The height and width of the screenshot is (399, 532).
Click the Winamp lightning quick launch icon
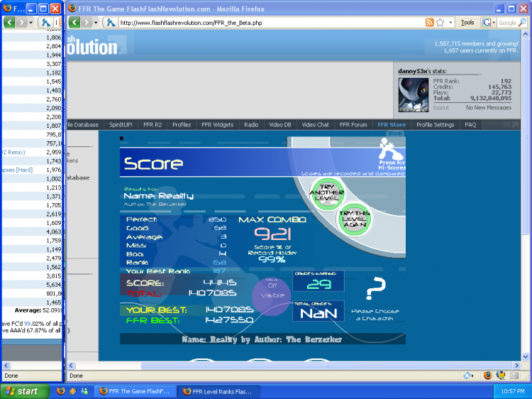click(72, 391)
